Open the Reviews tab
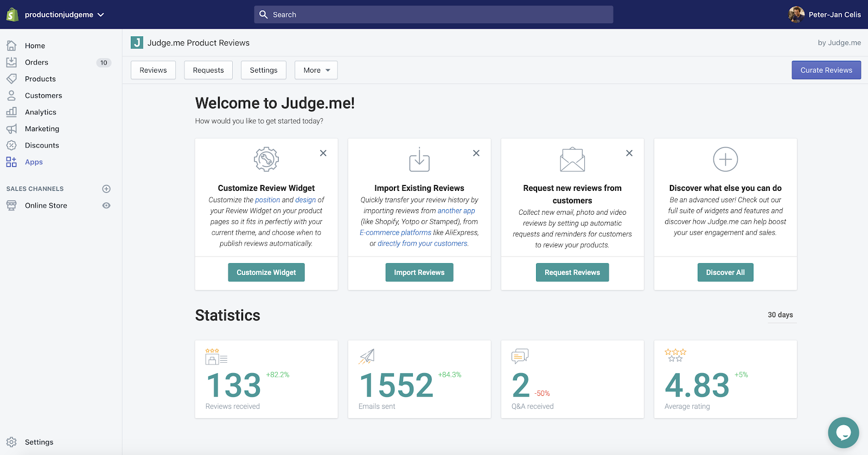 (x=153, y=70)
